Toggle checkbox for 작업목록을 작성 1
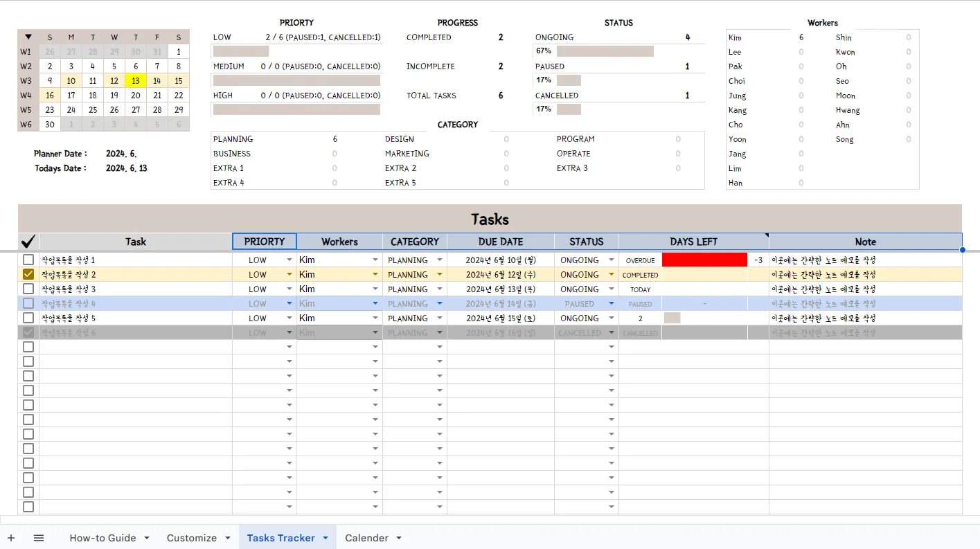Image resolution: width=980 pixels, height=549 pixels. click(x=28, y=260)
